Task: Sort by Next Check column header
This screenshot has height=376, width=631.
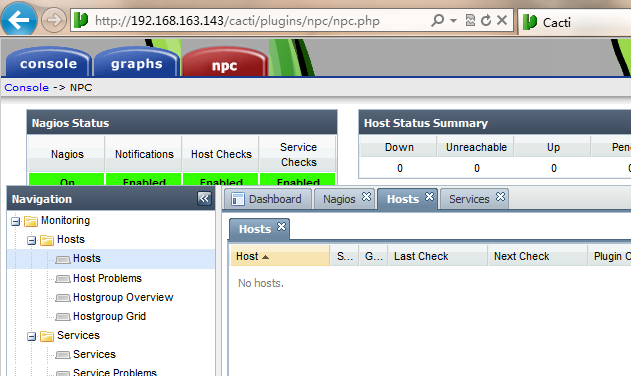Action: pyautogui.click(x=538, y=256)
